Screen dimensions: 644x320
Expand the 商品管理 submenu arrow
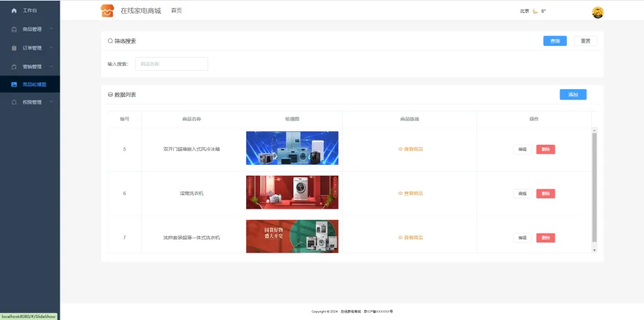[x=51, y=29]
